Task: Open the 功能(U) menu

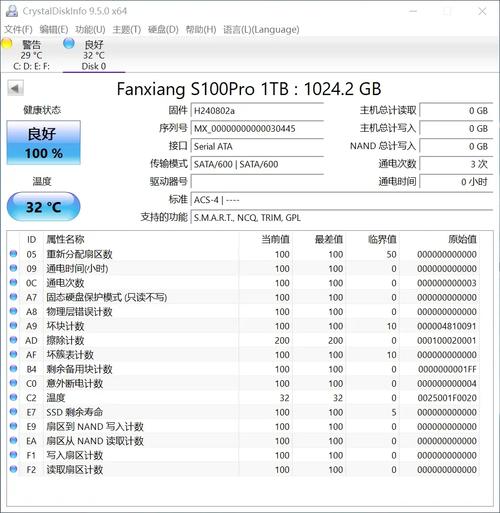Action: (x=90, y=29)
